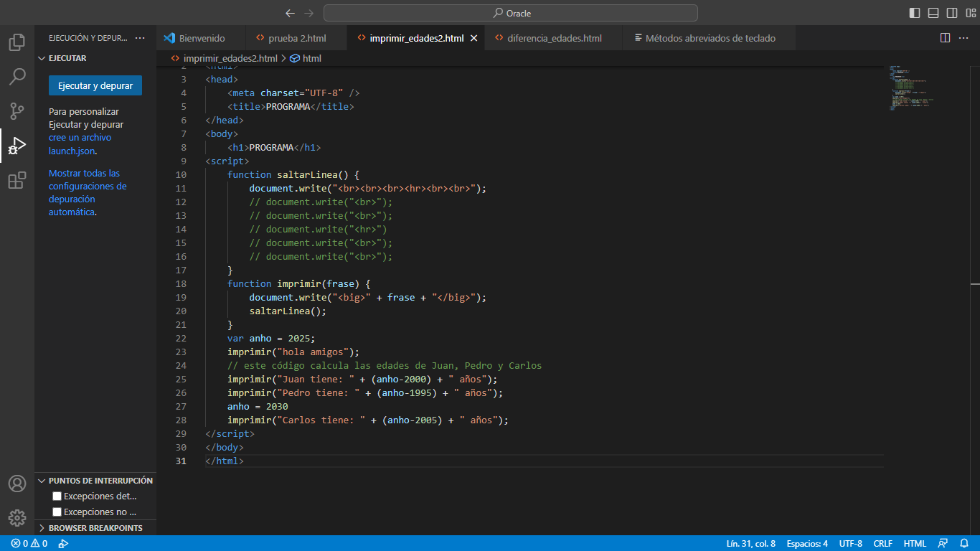Open editor More Actions ellipsis
Image resolution: width=980 pixels, height=551 pixels.
point(965,38)
